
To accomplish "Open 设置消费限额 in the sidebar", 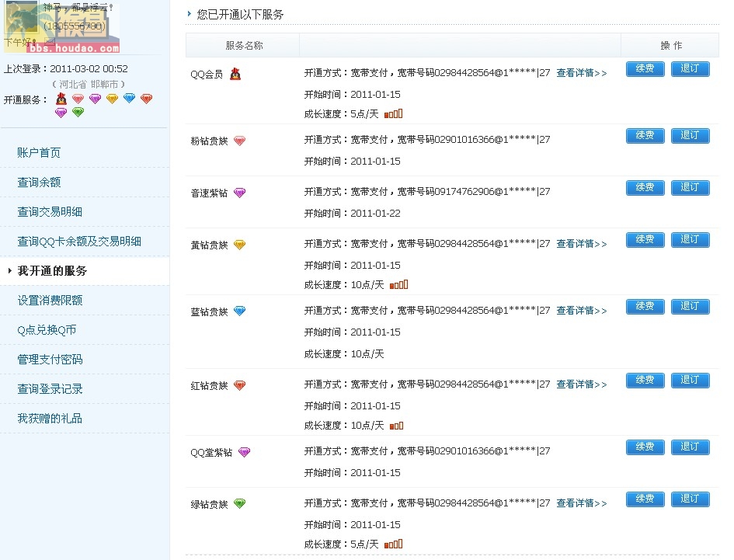I will pos(50,300).
